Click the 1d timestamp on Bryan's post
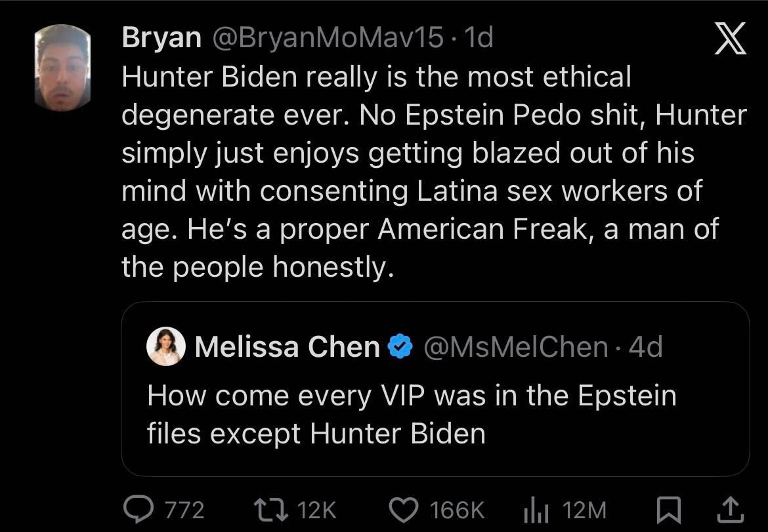 [x=478, y=39]
